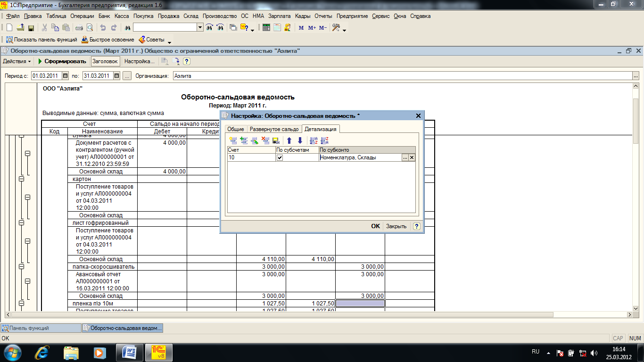Click the Delete row red X icon in the dialog
This screenshot has height=362, width=644.
tap(265, 140)
